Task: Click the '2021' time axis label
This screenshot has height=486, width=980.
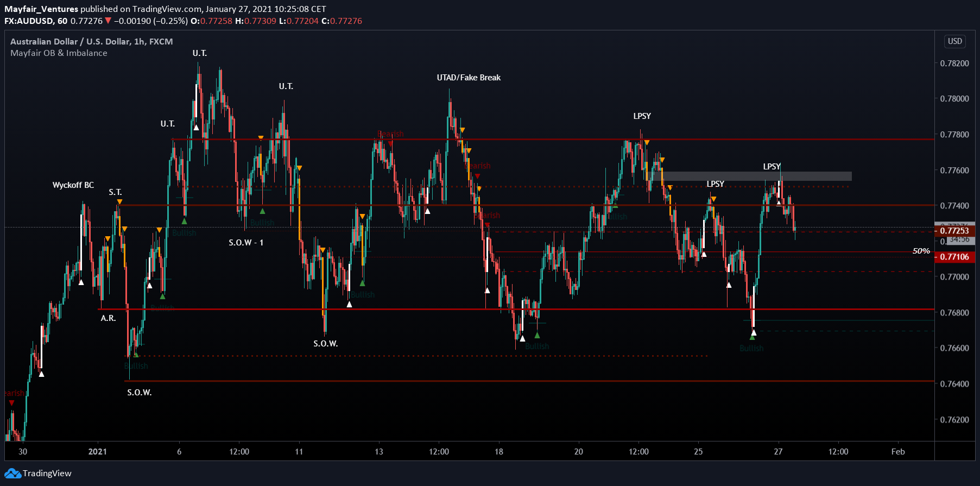Action: coord(98,451)
